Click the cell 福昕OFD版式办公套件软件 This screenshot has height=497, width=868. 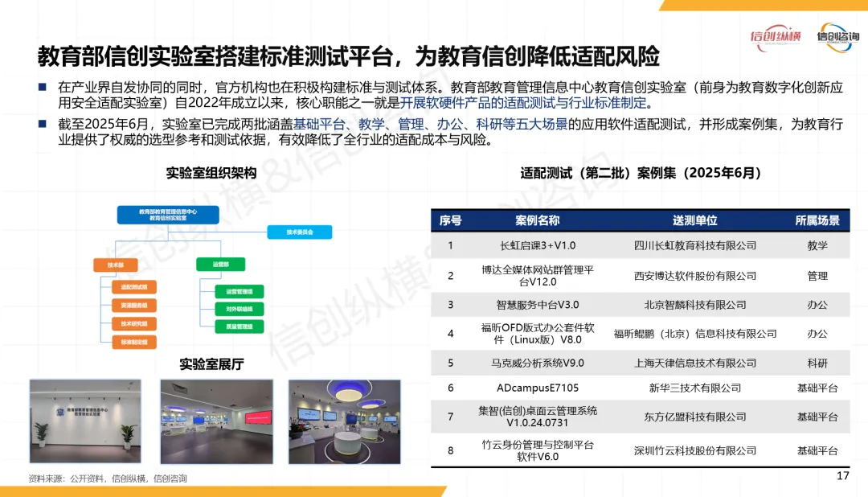(x=538, y=334)
